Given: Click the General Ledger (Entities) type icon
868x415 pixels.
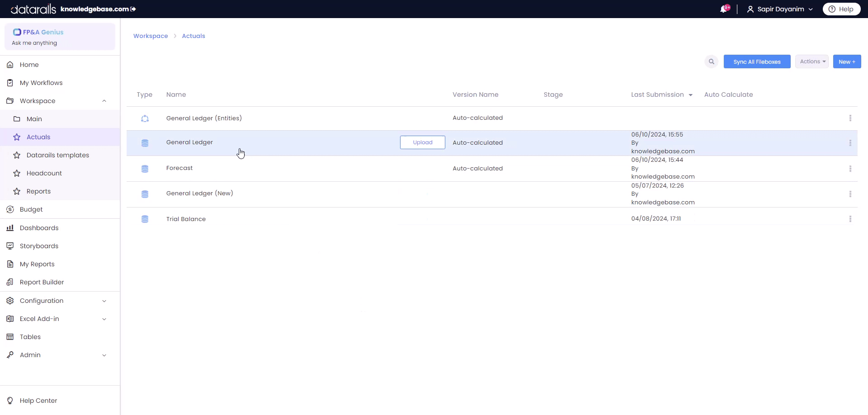Looking at the screenshot, I should click(x=145, y=118).
